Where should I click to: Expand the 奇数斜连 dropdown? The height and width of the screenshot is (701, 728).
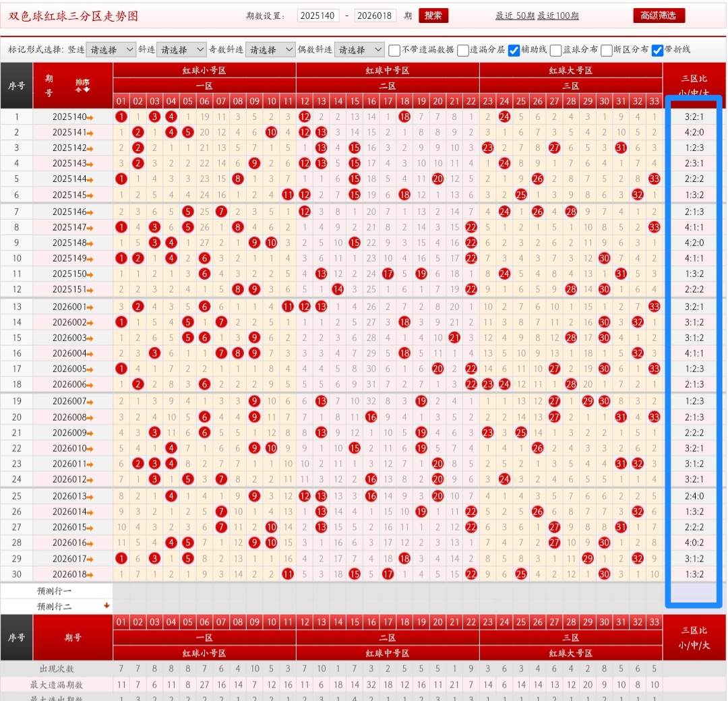(x=270, y=50)
